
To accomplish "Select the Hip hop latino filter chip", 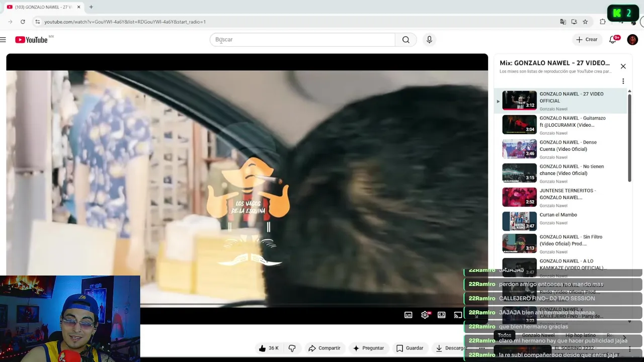I will coord(581,335).
